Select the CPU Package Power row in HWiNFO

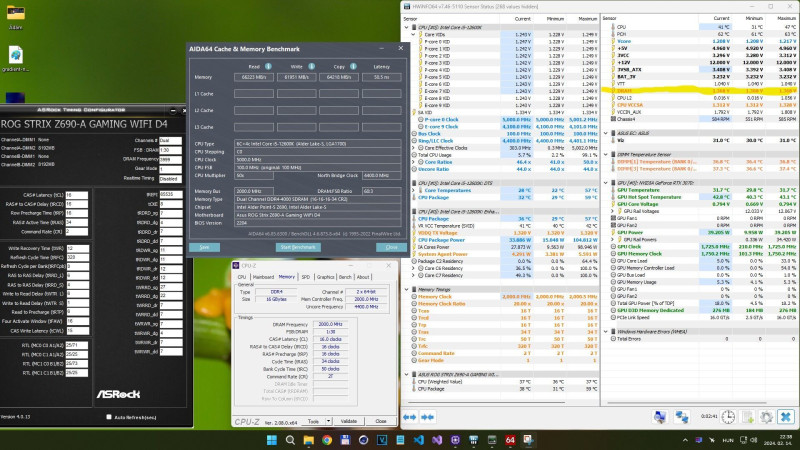pyautogui.click(x=505, y=240)
